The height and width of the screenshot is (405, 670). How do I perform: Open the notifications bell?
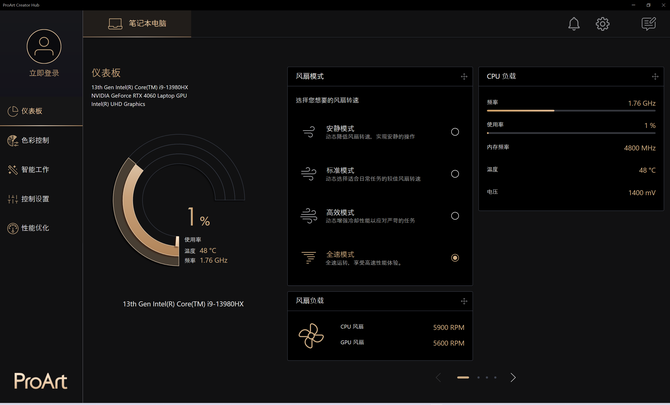tap(574, 23)
